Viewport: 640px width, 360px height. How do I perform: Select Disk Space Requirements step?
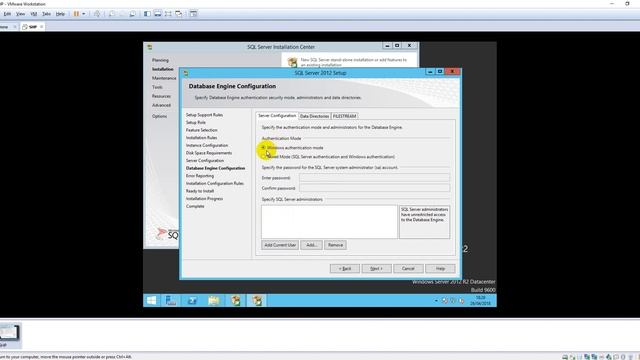pos(209,153)
